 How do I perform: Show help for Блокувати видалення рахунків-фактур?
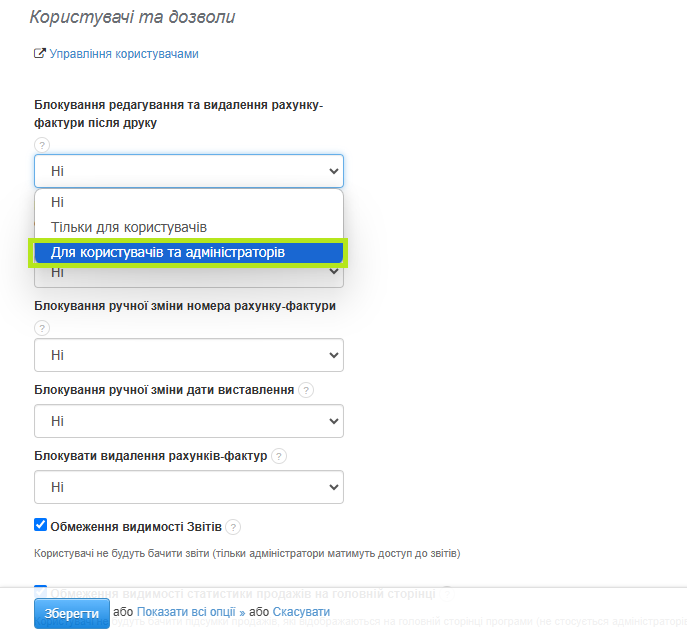click(279, 456)
